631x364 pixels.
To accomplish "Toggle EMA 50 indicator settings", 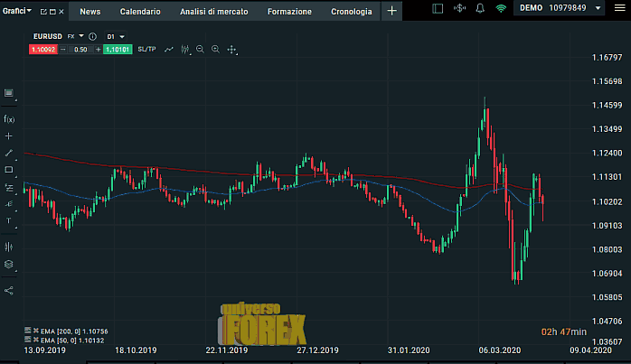I will [x=26, y=341].
